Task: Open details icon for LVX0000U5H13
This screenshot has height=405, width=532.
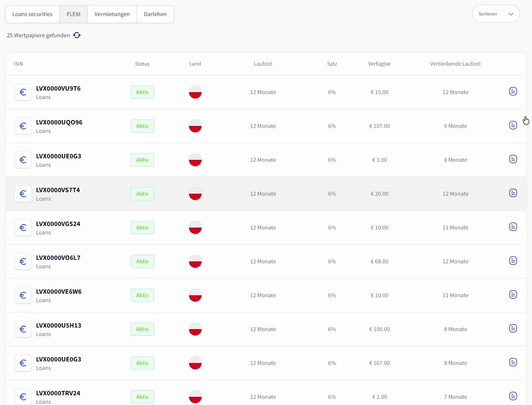Action: pyautogui.click(x=513, y=328)
